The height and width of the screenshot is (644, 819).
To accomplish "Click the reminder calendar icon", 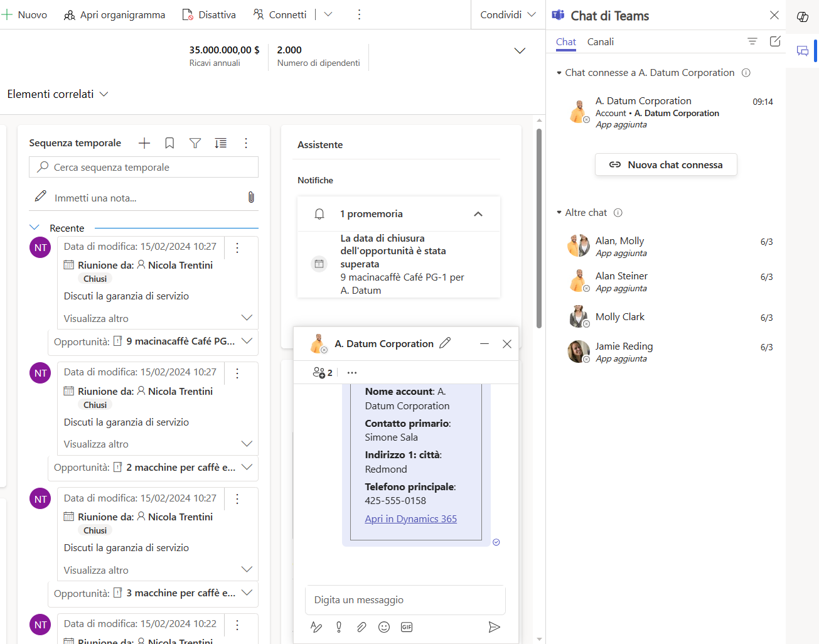I will pos(319,264).
